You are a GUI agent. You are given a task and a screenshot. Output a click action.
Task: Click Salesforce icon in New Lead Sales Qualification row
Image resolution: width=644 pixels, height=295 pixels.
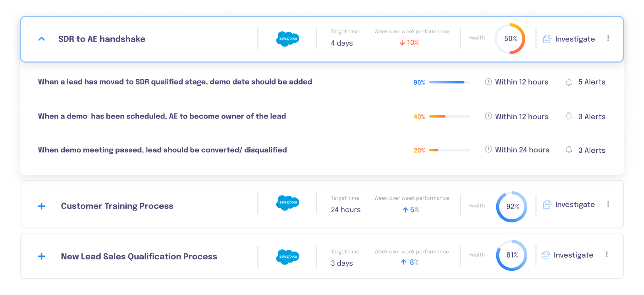287,257
